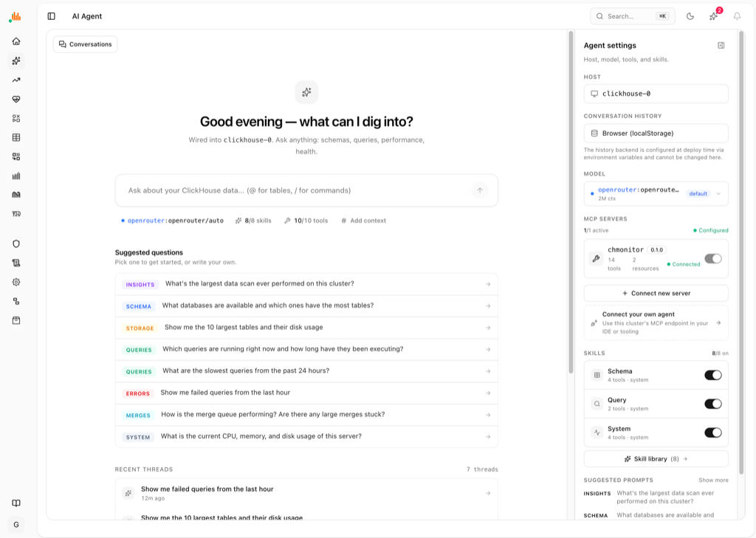Toggle the sidebar collapse icon
This screenshot has width=756, height=538.
[x=52, y=16]
